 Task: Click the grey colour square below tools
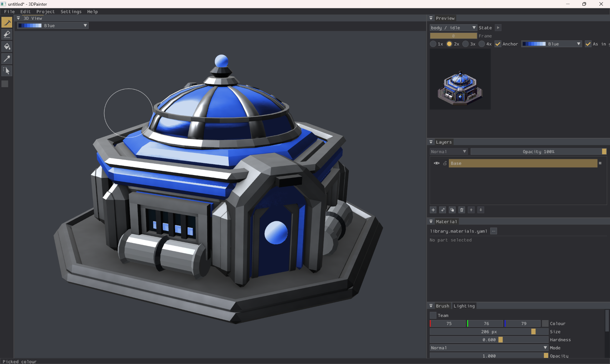[x=5, y=84]
